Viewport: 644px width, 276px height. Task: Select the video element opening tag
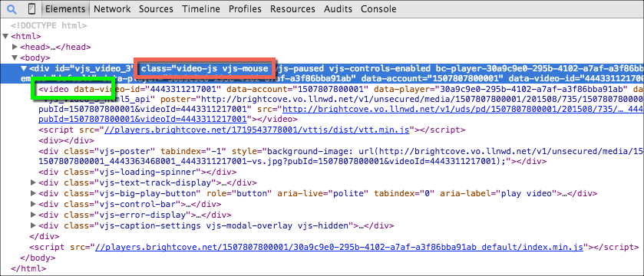click(x=54, y=89)
